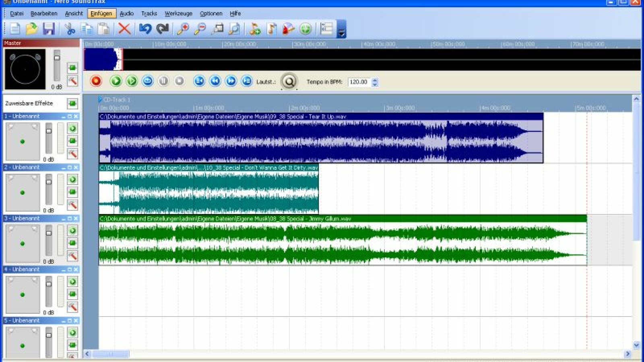644x362 pixels.
Task: Toggle the green play button on track 2
Action: point(72,180)
